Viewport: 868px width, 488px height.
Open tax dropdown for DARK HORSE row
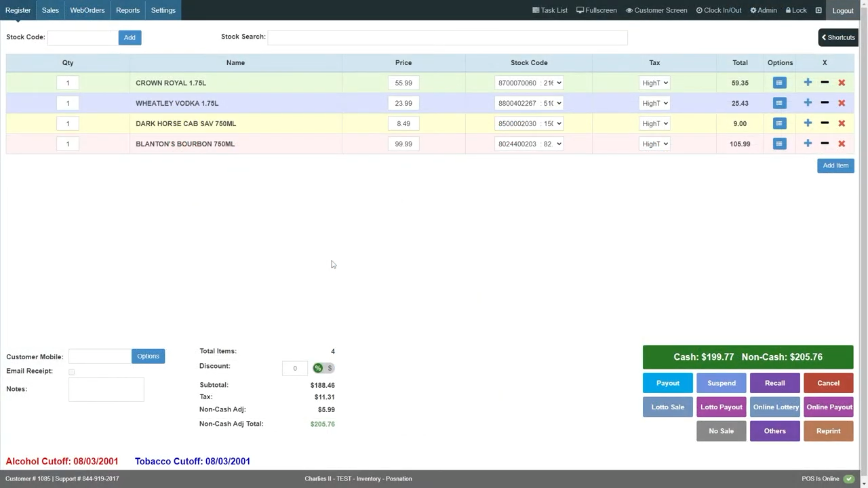[654, 123]
